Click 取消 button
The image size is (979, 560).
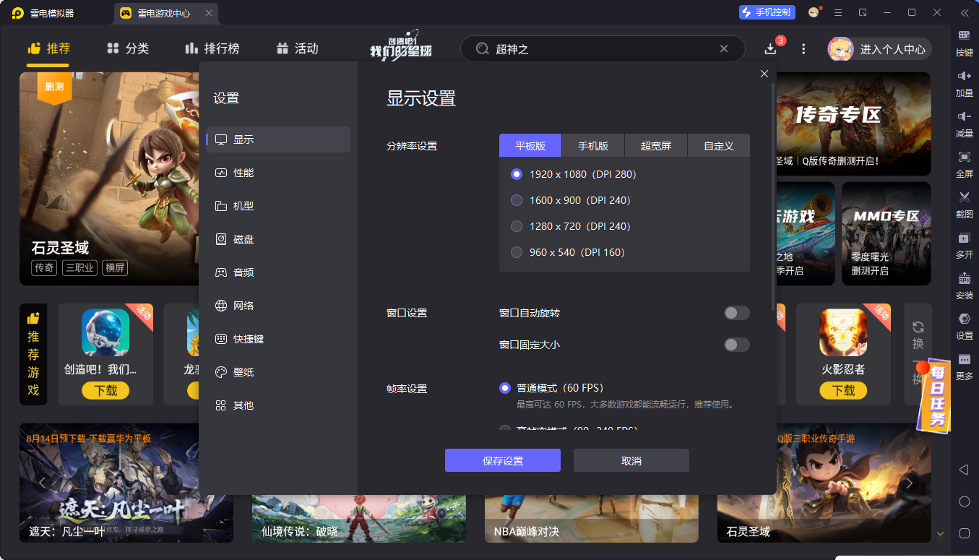click(x=631, y=460)
